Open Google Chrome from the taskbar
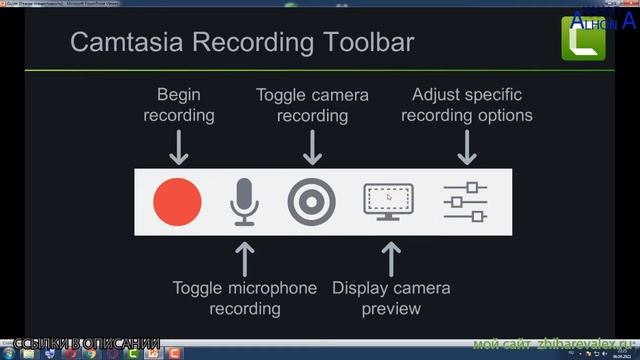 91,353
